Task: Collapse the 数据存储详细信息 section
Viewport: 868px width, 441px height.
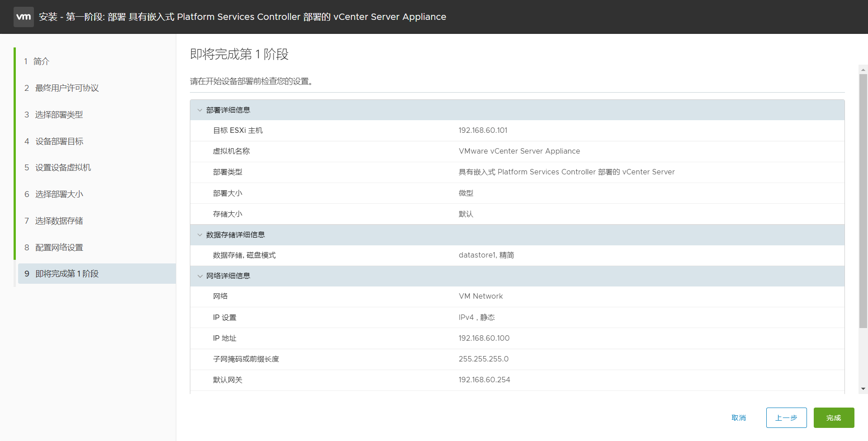Action: click(x=200, y=235)
